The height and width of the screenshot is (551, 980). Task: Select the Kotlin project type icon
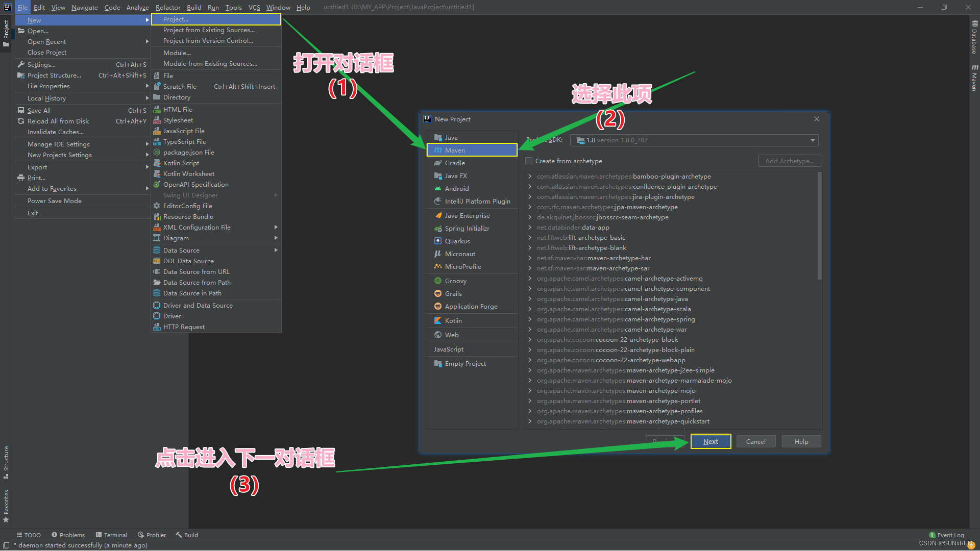[x=437, y=320]
